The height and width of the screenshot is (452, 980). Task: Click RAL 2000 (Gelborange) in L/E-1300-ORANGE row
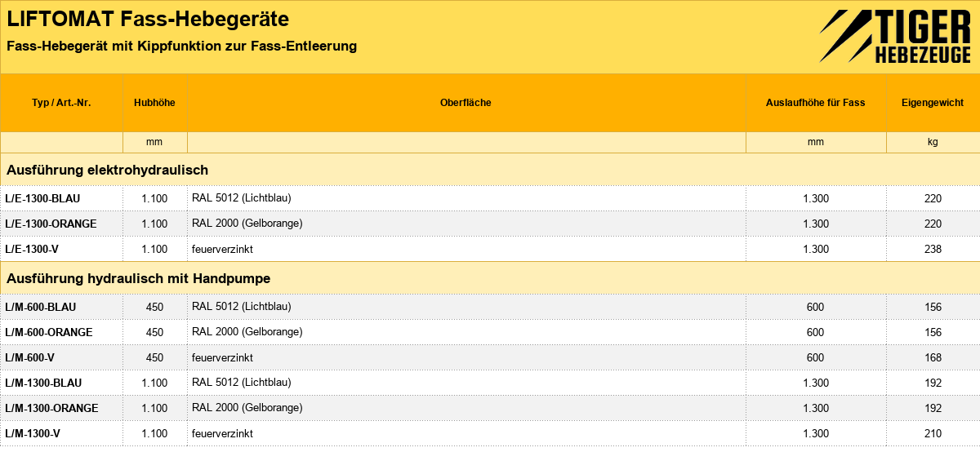point(247,224)
